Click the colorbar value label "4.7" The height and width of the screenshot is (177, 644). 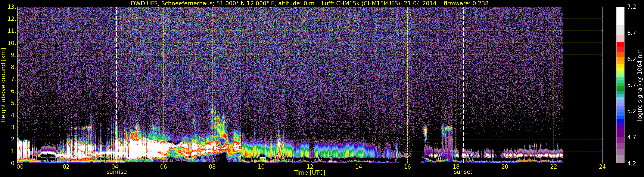click(x=632, y=137)
